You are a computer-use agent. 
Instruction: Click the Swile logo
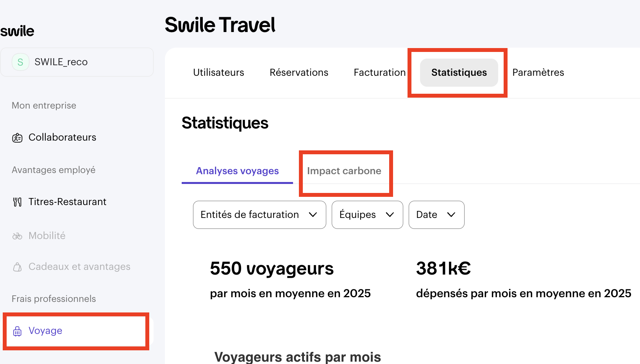(17, 31)
